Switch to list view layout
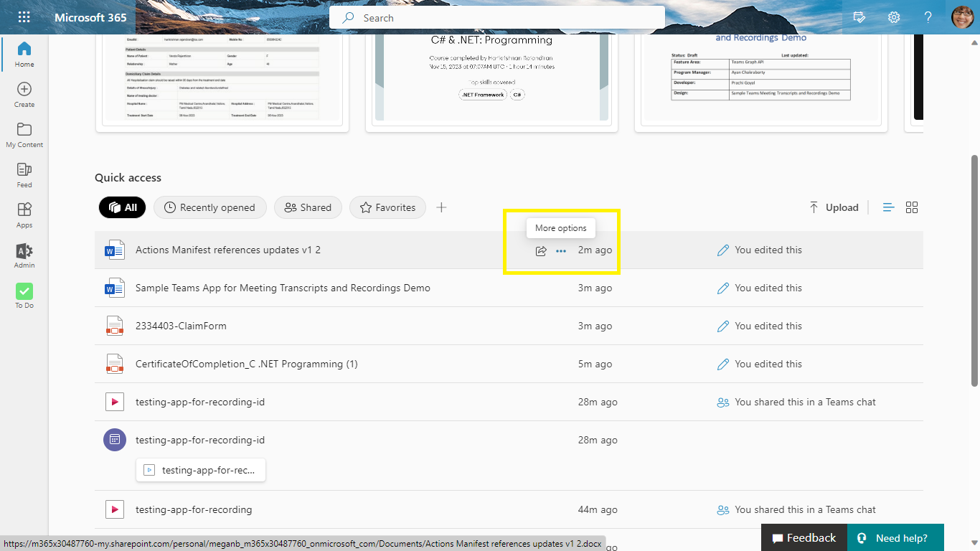The width and height of the screenshot is (980, 551). coord(888,207)
